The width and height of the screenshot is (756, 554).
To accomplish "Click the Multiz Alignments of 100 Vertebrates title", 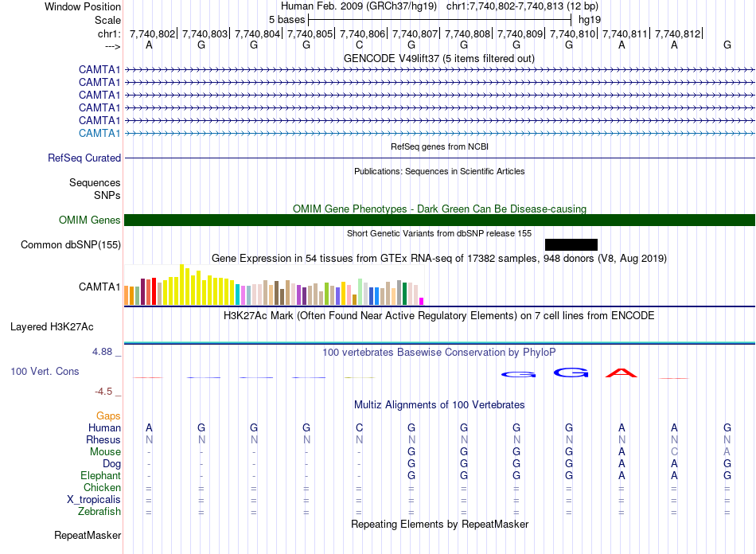I will pyautogui.click(x=439, y=405).
